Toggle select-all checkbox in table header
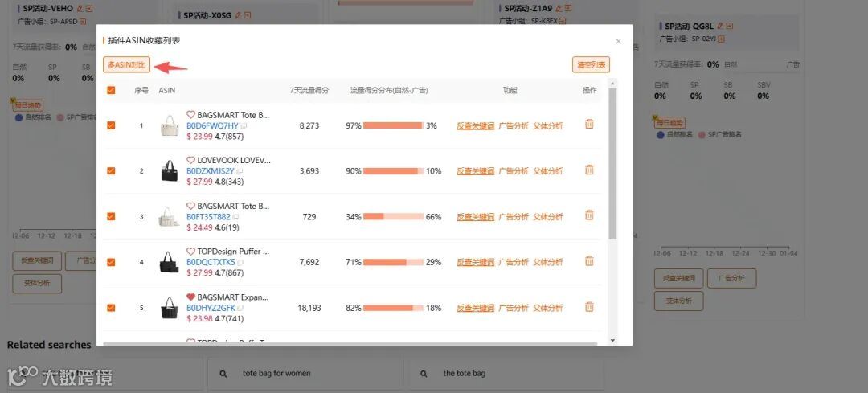This screenshot has width=868, height=393. (111, 90)
